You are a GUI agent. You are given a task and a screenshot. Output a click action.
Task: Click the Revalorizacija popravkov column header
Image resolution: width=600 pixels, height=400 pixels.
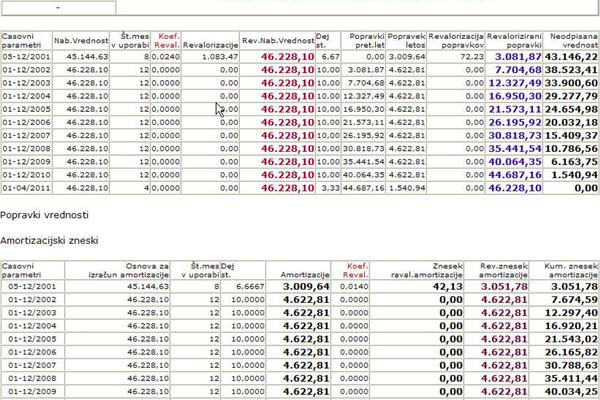(x=456, y=41)
